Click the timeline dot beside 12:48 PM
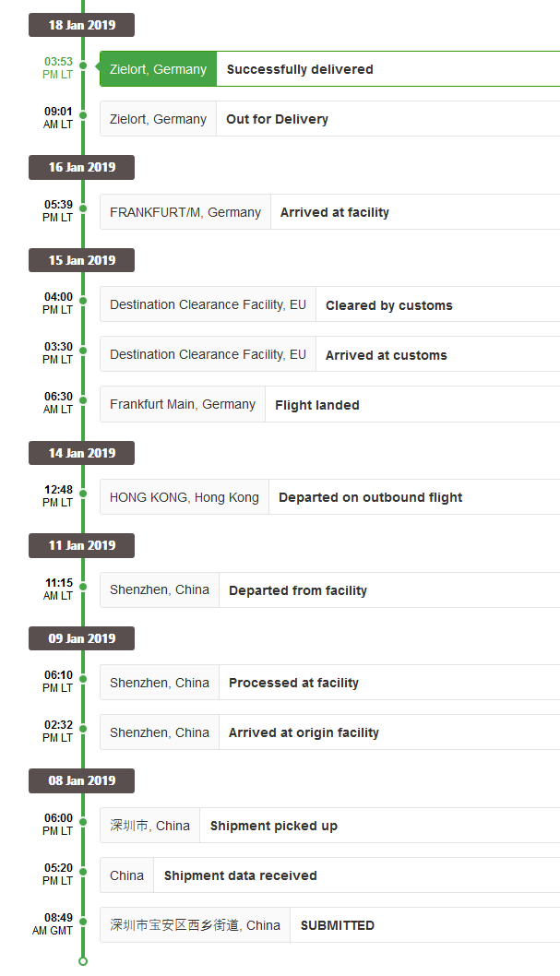 pyautogui.click(x=83, y=494)
